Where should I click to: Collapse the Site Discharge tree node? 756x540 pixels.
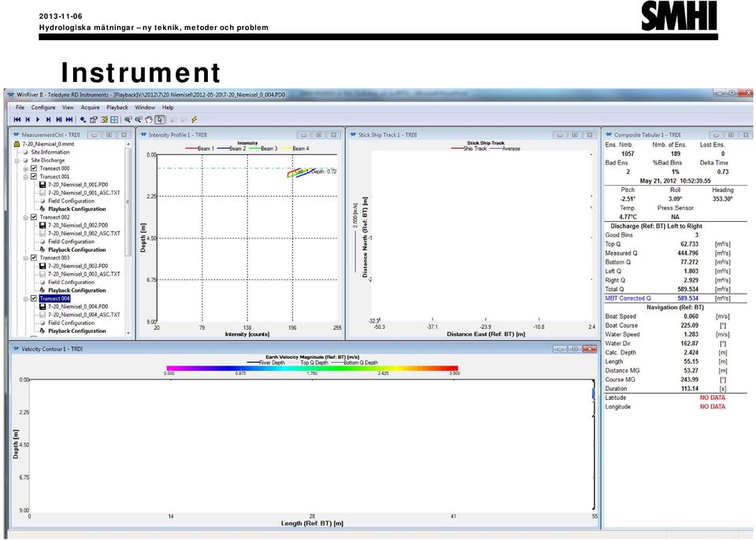click(17, 161)
